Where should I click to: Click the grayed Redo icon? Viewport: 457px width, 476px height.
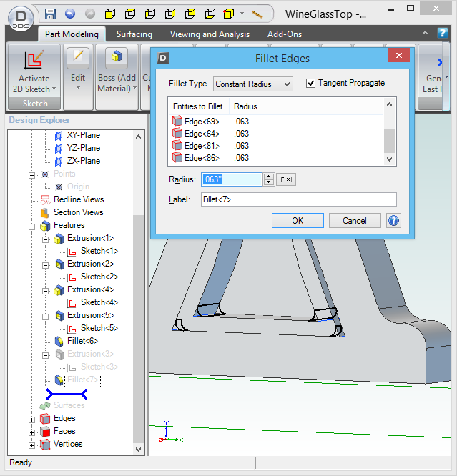tap(90, 14)
